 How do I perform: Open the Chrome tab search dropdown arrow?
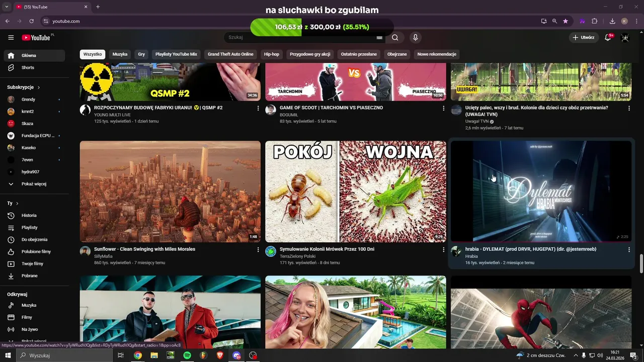(x=7, y=7)
